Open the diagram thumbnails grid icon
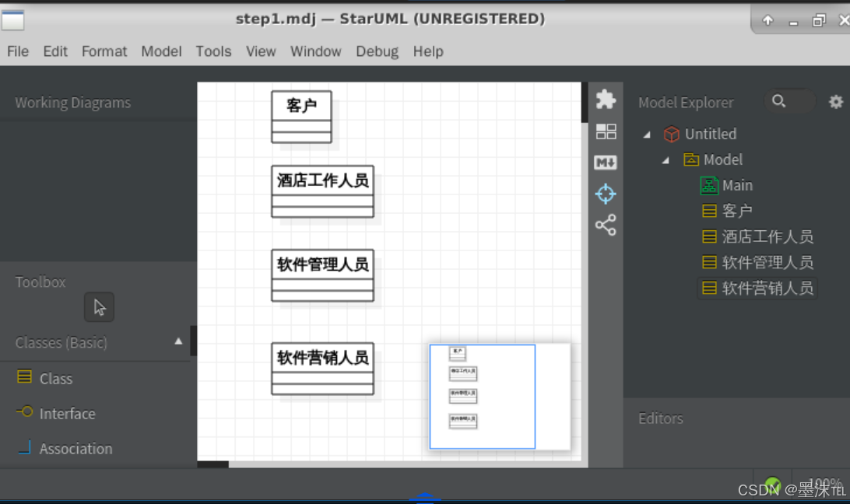Viewport: 850px width, 504px height. 606,131
